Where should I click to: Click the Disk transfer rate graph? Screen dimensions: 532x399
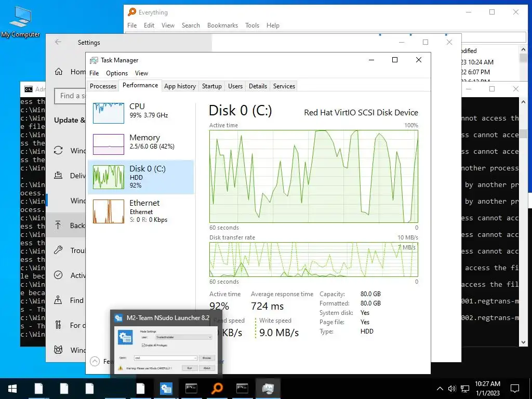313,260
